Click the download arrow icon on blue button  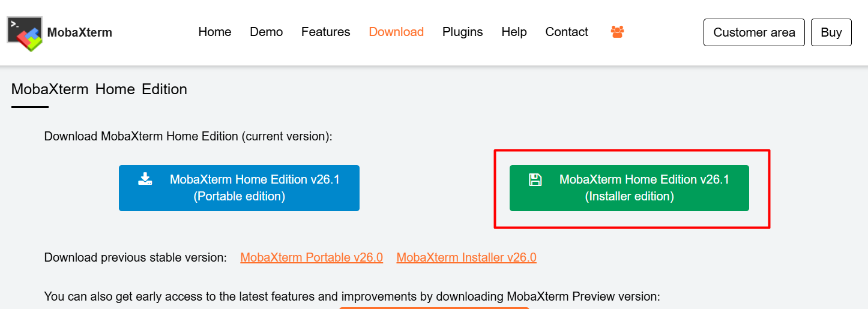coord(145,179)
